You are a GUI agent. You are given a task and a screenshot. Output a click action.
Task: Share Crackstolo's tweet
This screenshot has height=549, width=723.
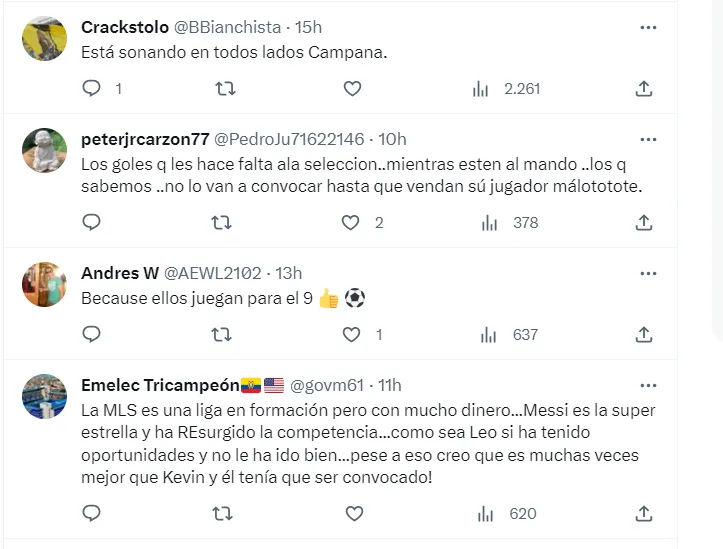tap(644, 89)
